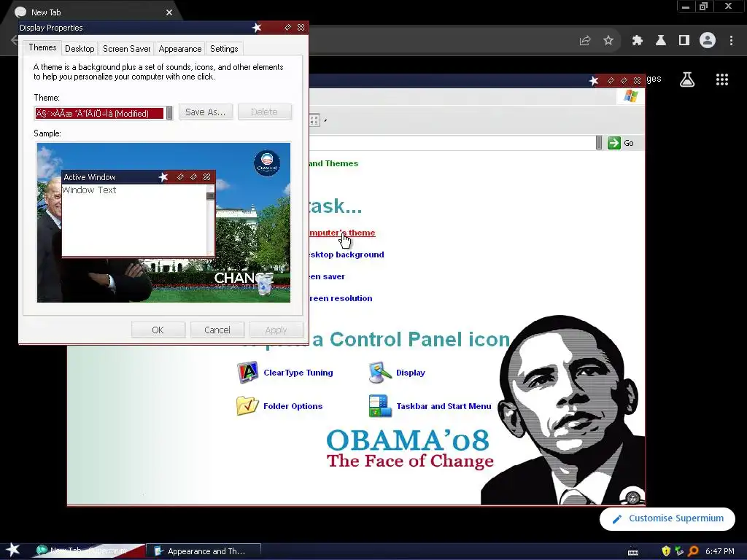Viewport: 747px width, 560px height.
Task: Close the New Tab browser tab
Action: pyautogui.click(x=169, y=12)
